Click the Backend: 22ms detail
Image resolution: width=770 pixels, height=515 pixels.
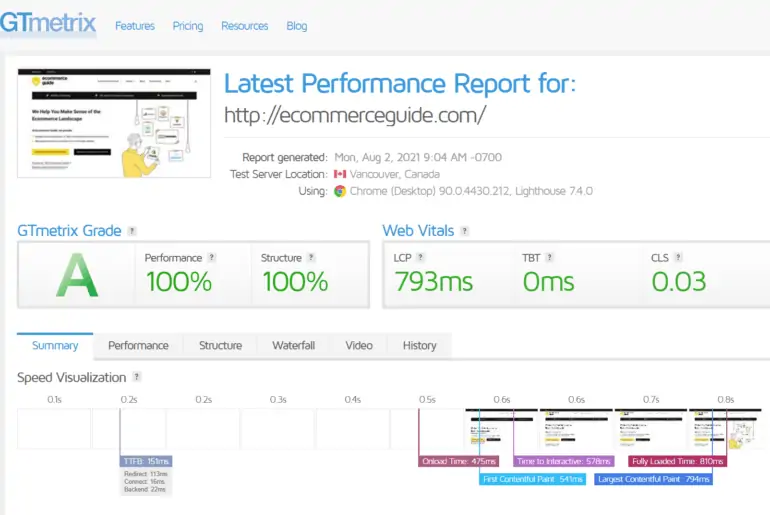pyautogui.click(x=145, y=489)
